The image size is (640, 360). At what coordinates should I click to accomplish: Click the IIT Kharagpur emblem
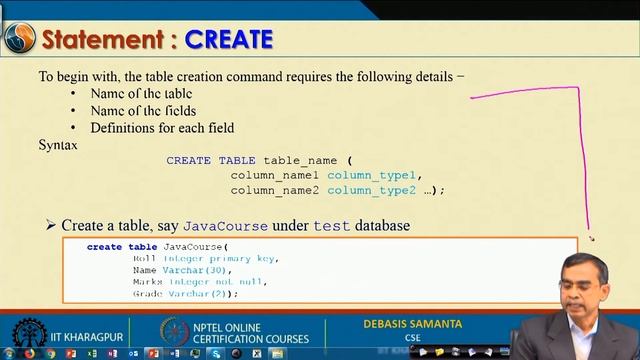pos(29,333)
